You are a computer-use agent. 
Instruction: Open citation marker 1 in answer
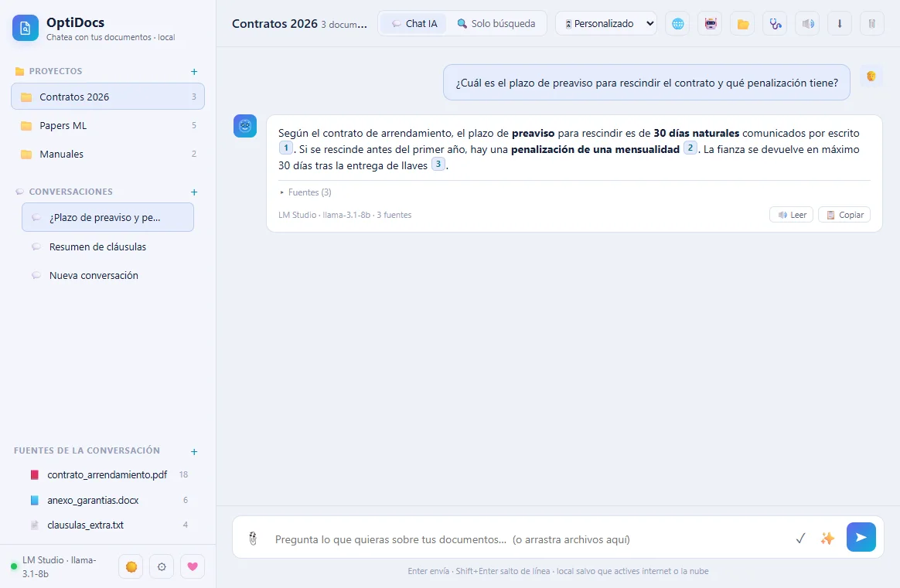[286, 148]
